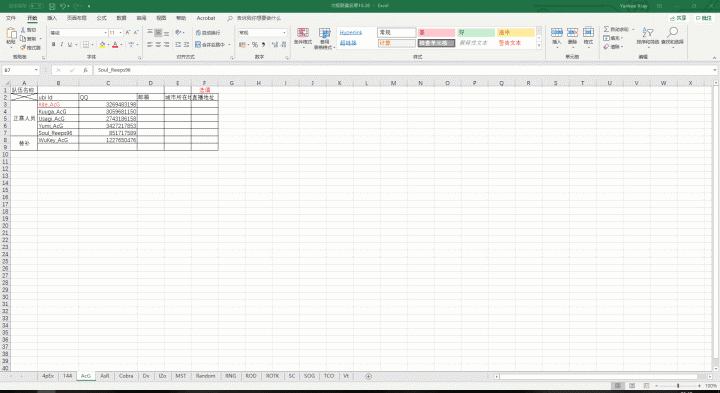
Task: Click the Bold formatting button
Action: click(x=54, y=45)
